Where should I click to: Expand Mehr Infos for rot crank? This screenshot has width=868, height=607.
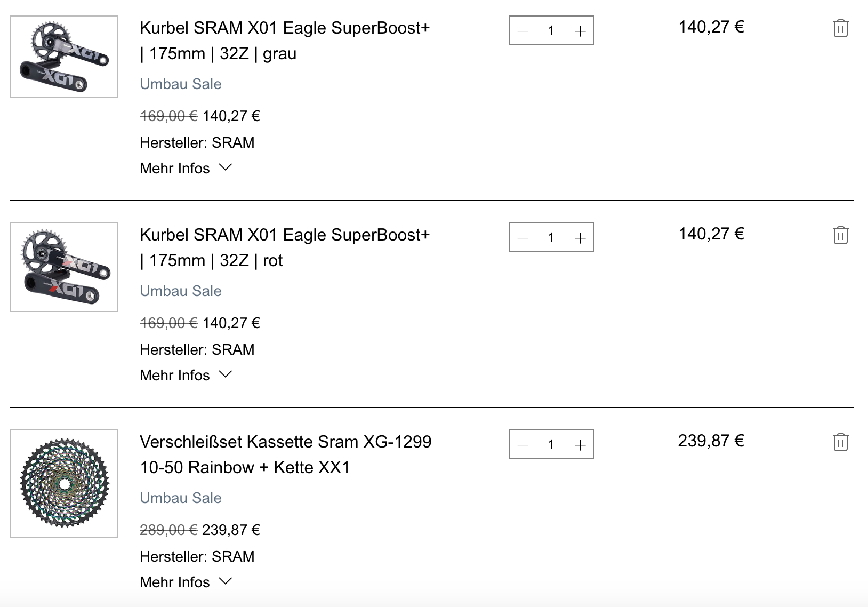tap(186, 375)
